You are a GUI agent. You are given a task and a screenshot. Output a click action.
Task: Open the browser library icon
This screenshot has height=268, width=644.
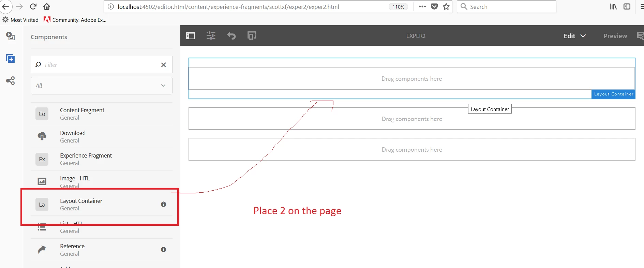[613, 6]
